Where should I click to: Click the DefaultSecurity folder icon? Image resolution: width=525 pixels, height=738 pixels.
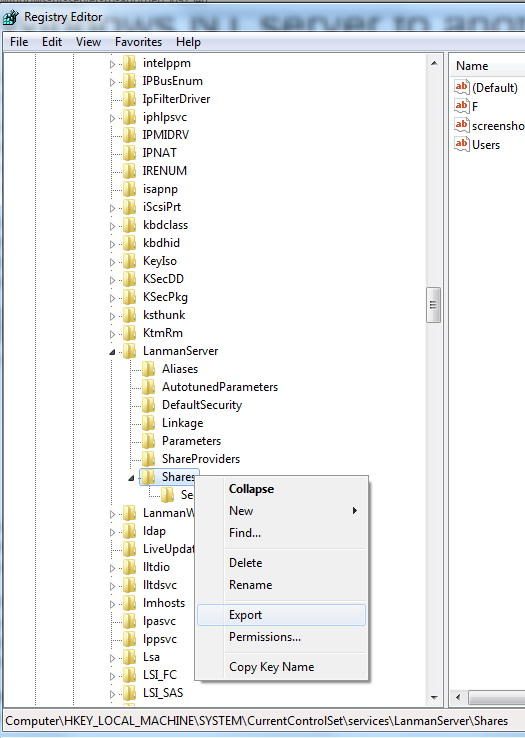(148, 405)
